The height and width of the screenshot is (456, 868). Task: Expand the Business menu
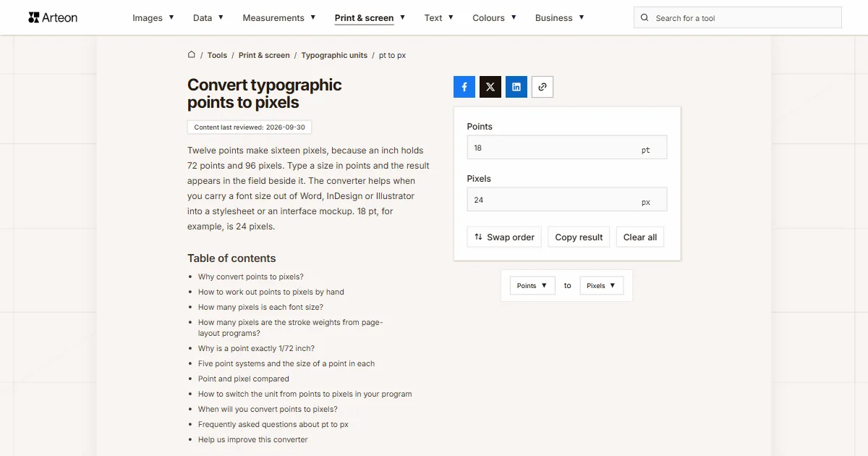tap(560, 18)
